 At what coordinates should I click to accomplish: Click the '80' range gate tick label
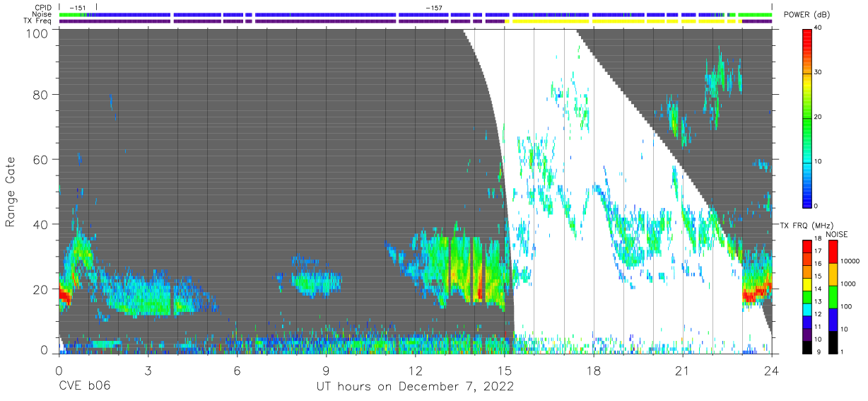pos(42,94)
